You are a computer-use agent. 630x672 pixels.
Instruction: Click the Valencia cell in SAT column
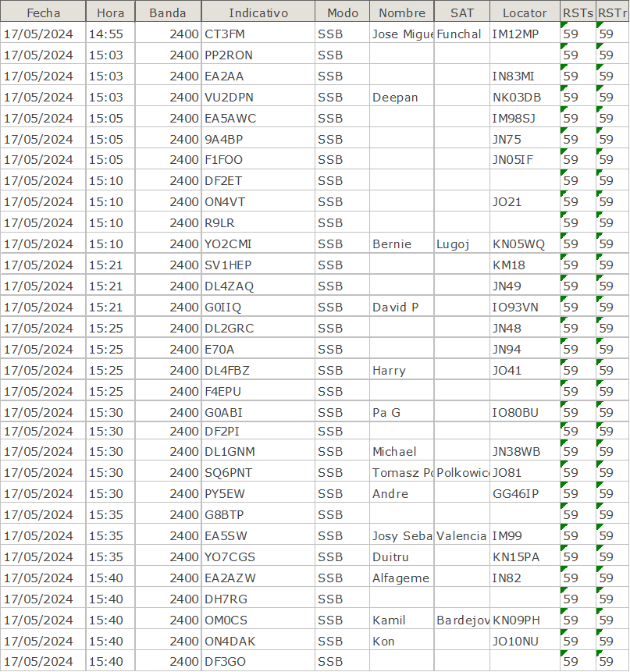461,536
